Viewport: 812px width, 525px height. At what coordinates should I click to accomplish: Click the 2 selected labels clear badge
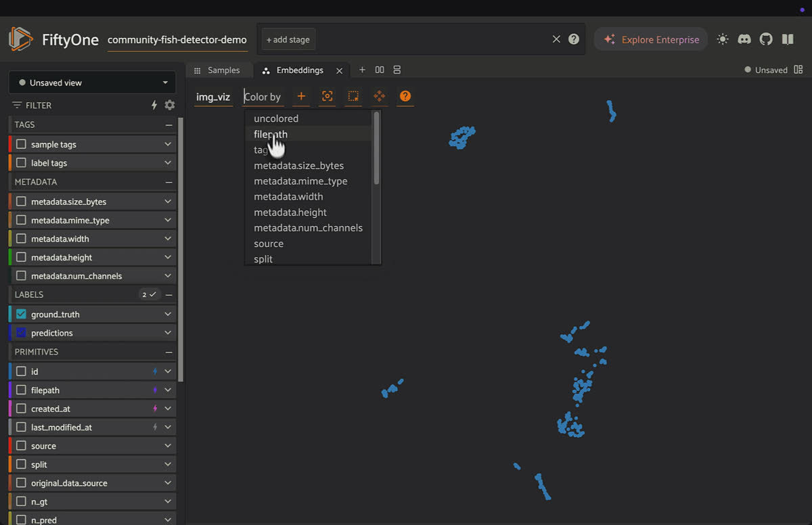click(x=149, y=295)
